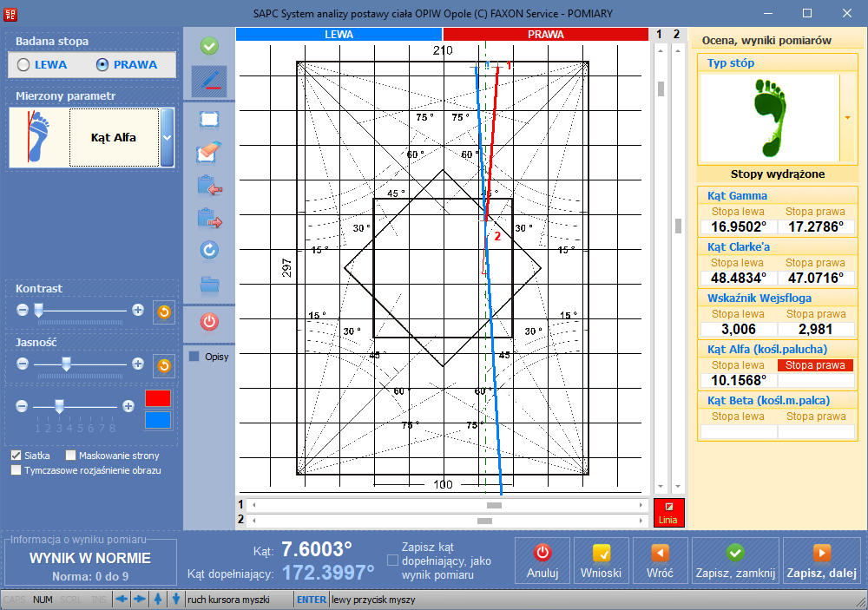Click the eraser tool icon
Viewport: 868px width, 610px height.
(208, 154)
